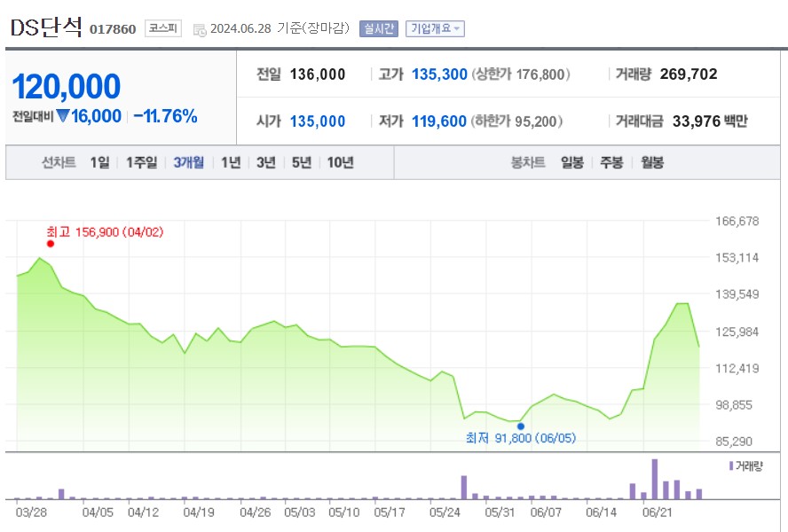Click the low price 119,600
This screenshot has width=788, height=532.
click(x=439, y=121)
